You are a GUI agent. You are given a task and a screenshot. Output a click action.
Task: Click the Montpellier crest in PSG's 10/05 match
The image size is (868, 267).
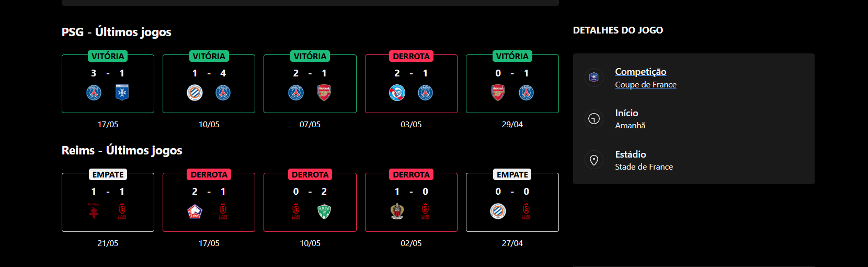pyautogui.click(x=195, y=93)
